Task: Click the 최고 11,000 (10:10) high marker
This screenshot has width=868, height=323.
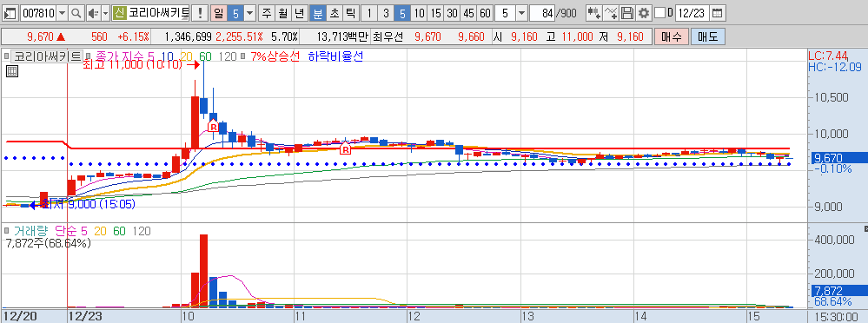Action: tap(141, 64)
